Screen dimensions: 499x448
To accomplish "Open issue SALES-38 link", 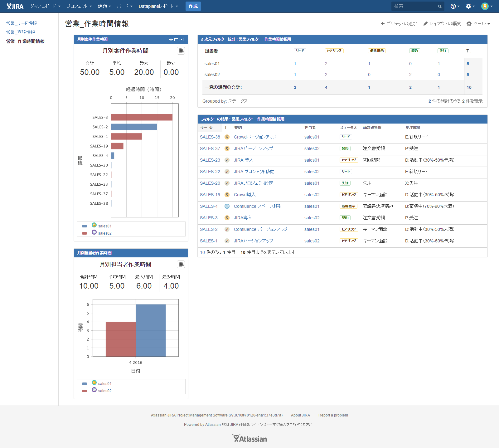I will (210, 137).
